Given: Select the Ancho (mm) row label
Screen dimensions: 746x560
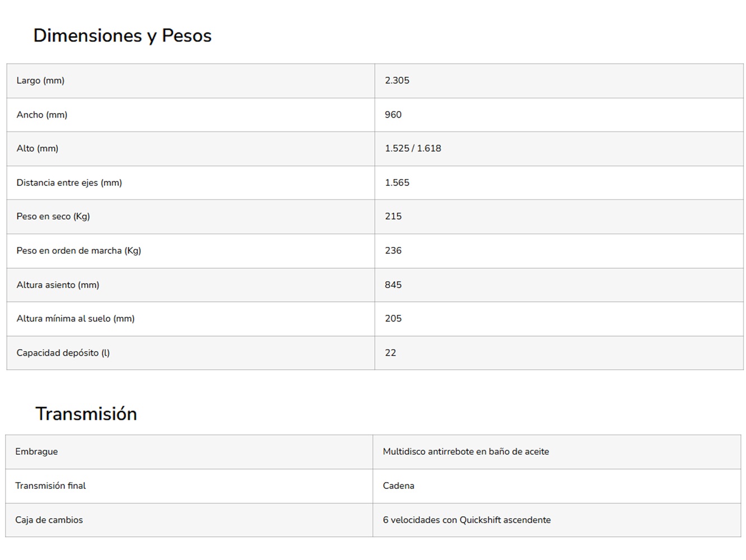Looking at the screenshot, I should pyautogui.click(x=42, y=115).
